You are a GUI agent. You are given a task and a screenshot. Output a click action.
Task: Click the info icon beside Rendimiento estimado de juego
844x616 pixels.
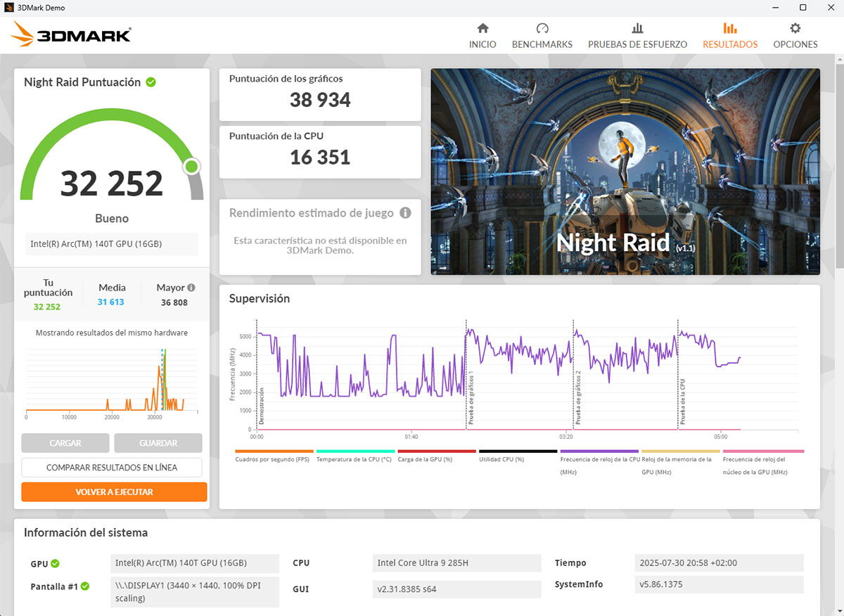point(405,212)
